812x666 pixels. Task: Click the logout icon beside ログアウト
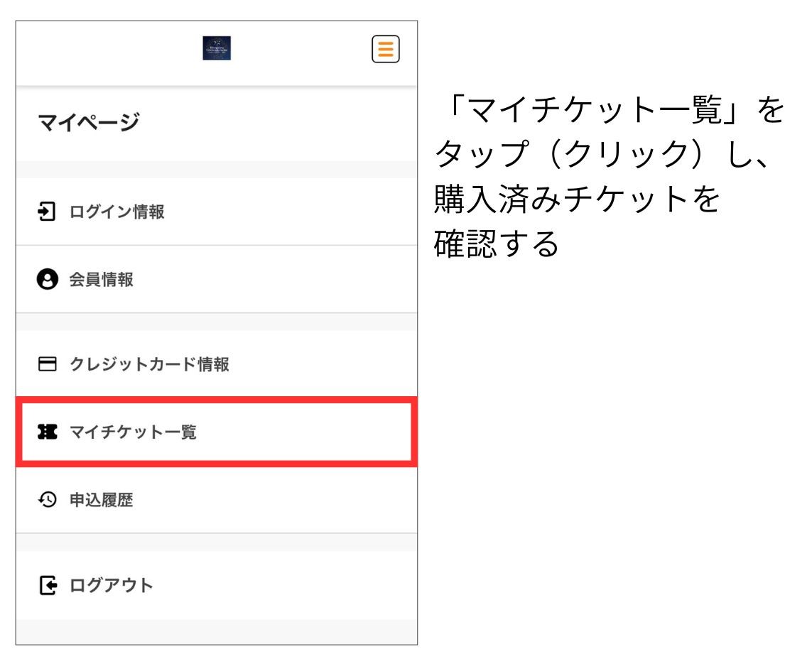click(x=47, y=586)
